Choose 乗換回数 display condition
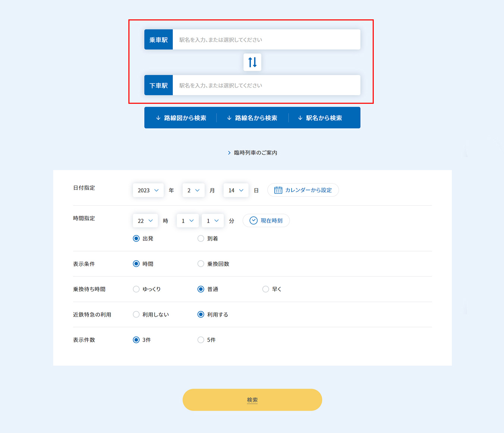The height and width of the screenshot is (433, 504). pos(201,264)
